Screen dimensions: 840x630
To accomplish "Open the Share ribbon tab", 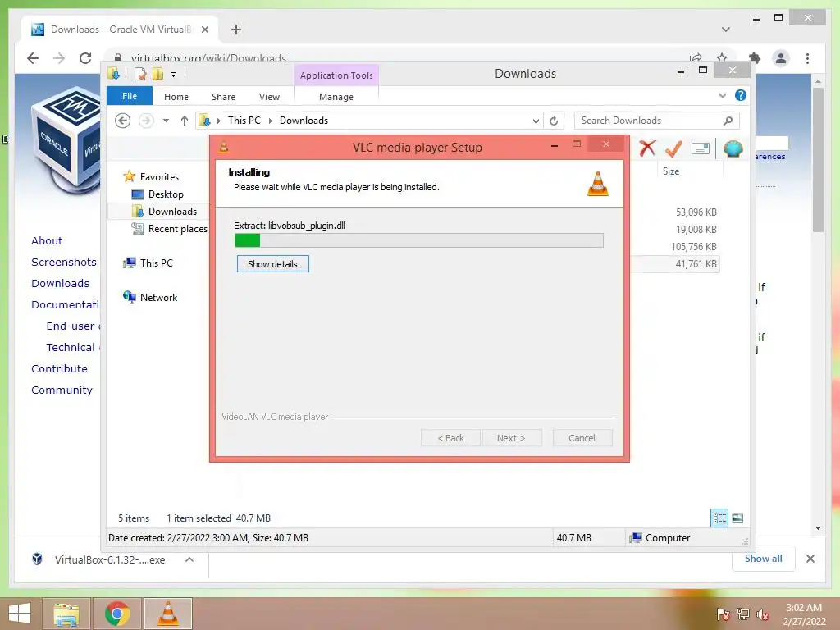I will point(223,97).
